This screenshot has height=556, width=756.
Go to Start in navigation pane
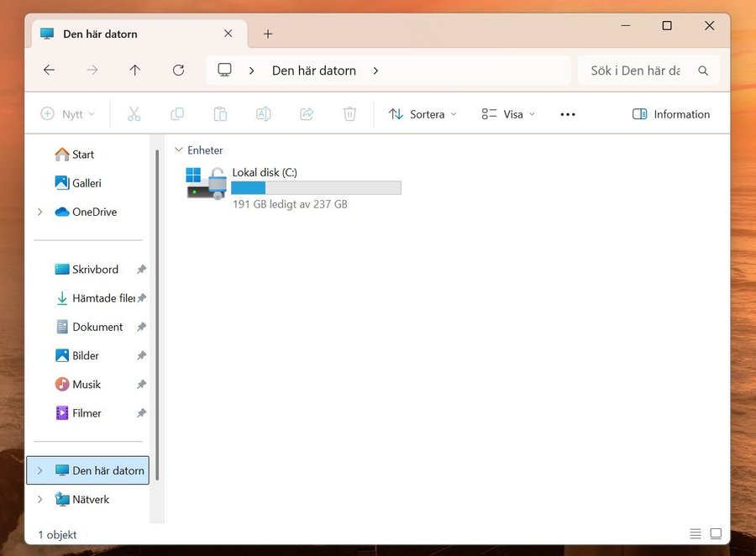(82, 155)
